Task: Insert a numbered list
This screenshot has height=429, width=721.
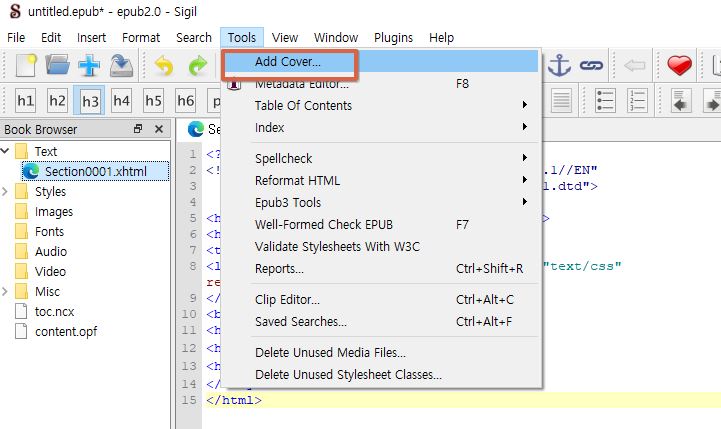Action: coord(637,100)
